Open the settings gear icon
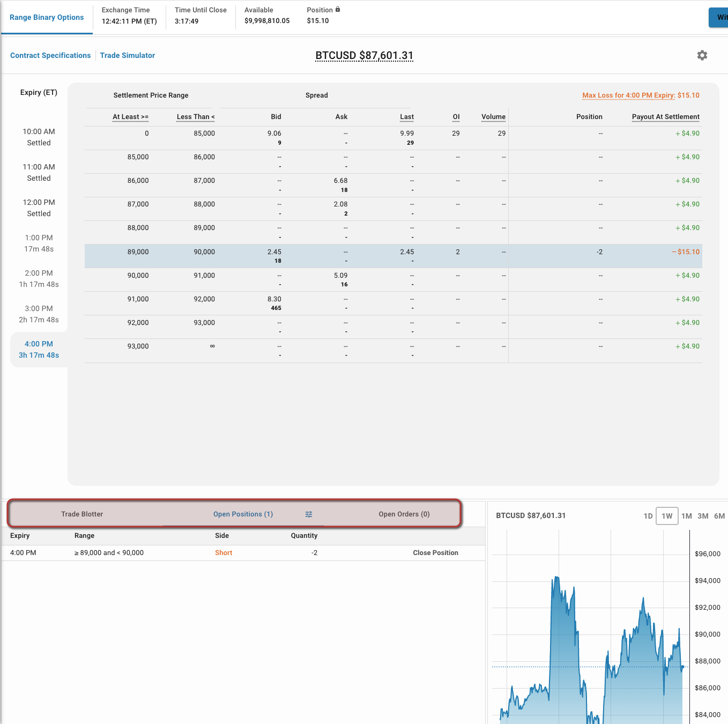The image size is (728, 724). pyautogui.click(x=702, y=55)
